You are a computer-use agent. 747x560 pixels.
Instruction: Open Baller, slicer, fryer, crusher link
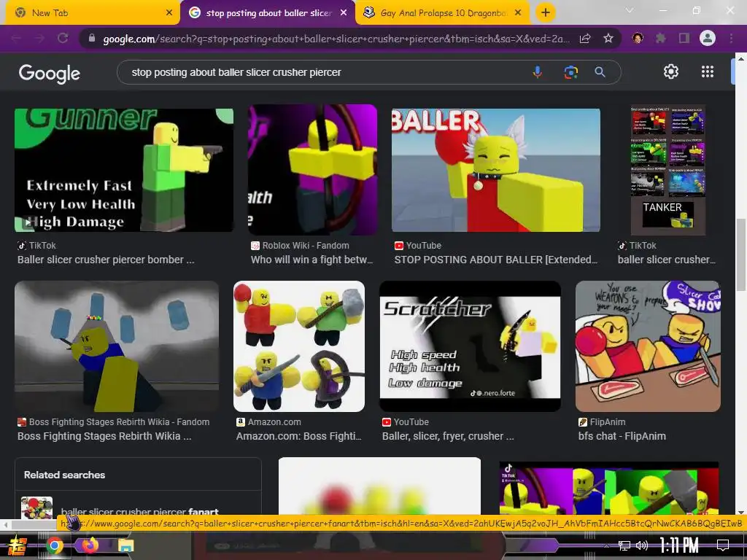[448, 436]
